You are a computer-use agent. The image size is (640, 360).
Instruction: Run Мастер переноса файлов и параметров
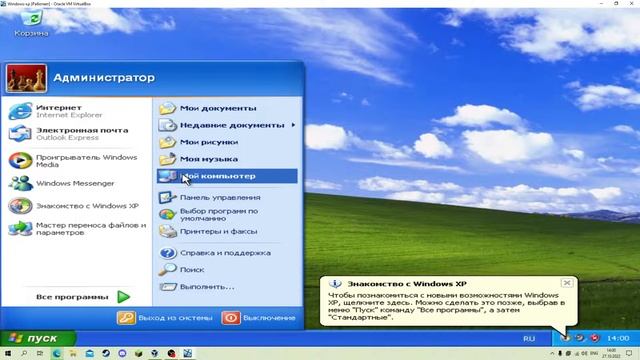click(x=76, y=229)
